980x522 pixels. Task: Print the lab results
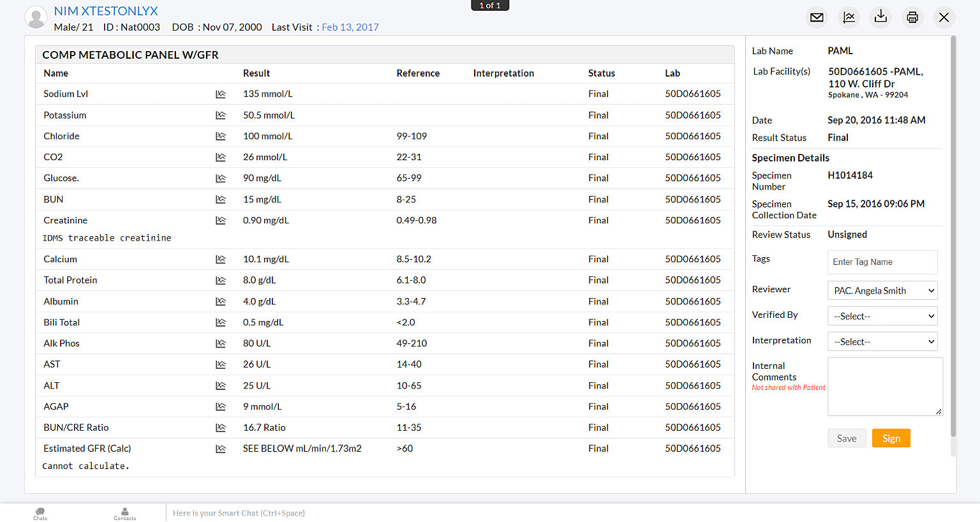(x=912, y=17)
